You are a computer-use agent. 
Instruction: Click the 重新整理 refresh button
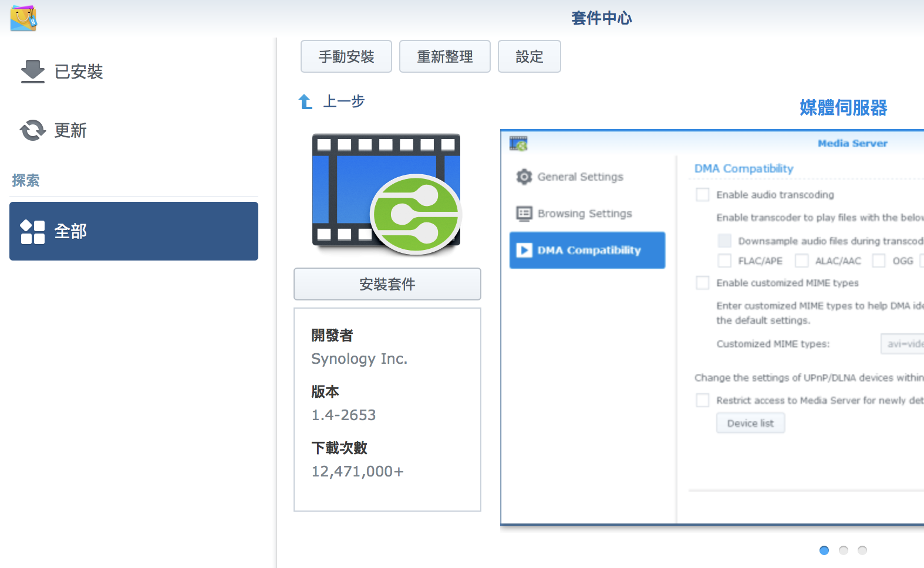click(445, 56)
